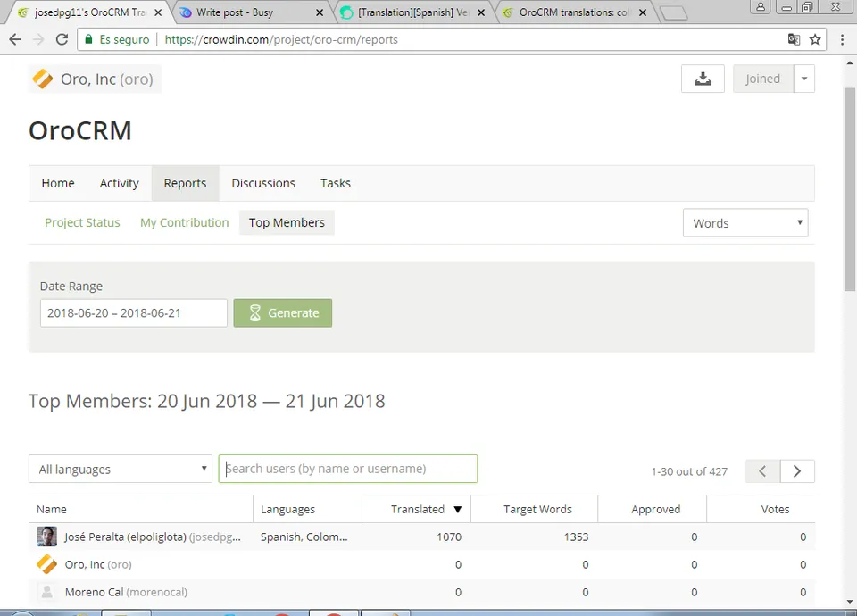Bookmark the page with star icon

coord(815,39)
